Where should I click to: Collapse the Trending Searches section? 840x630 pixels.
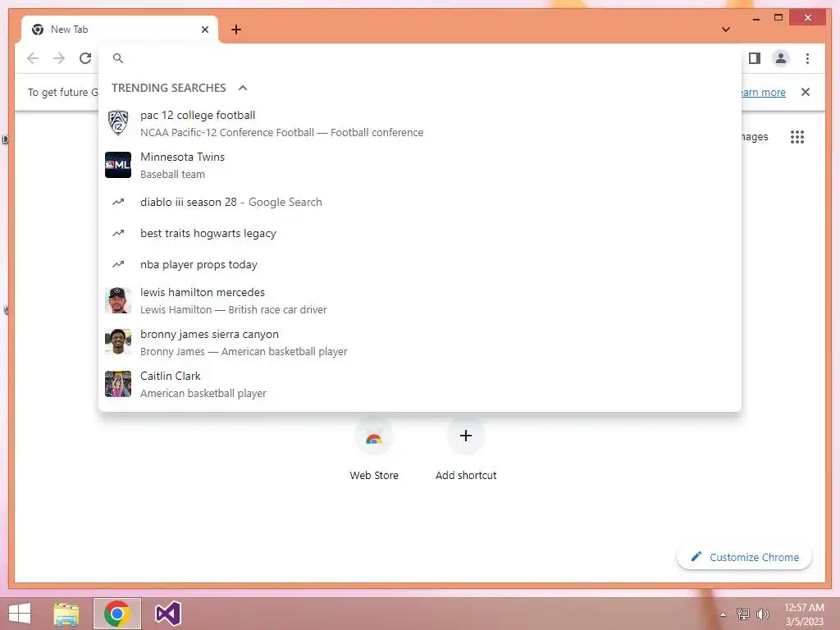[x=243, y=88]
